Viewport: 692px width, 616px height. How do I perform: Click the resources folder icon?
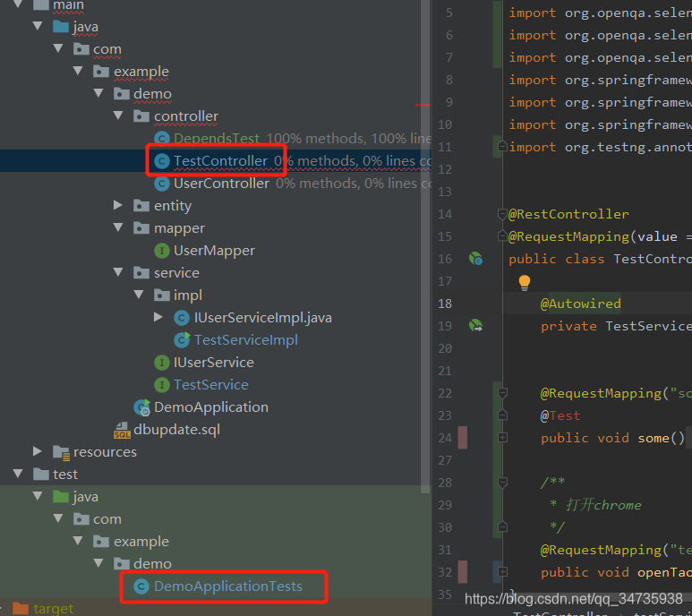pos(61,452)
